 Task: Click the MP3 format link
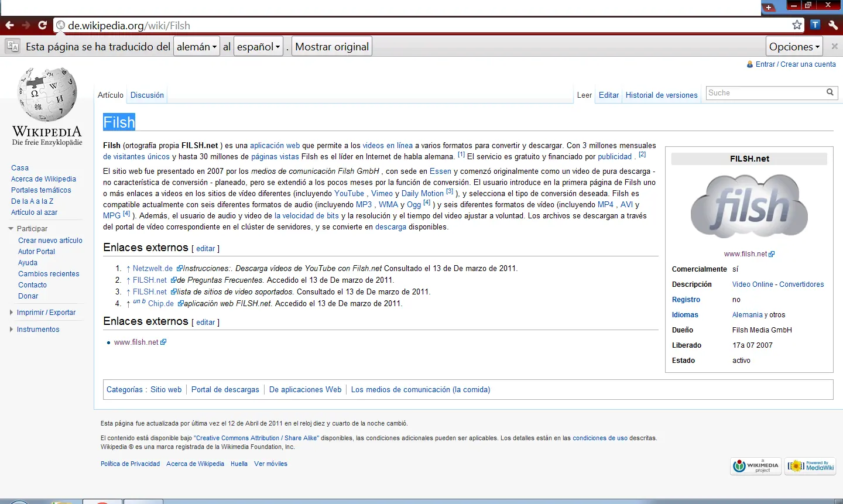[x=364, y=205]
